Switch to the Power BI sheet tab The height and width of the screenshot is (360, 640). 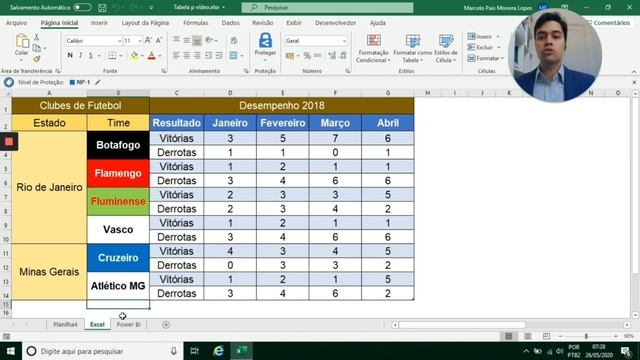pos(129,324)
